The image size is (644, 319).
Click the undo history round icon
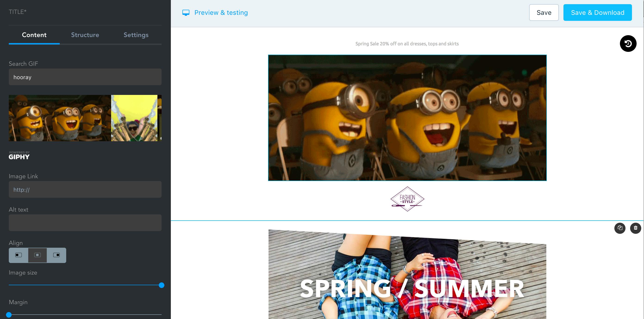pos(628,44)
